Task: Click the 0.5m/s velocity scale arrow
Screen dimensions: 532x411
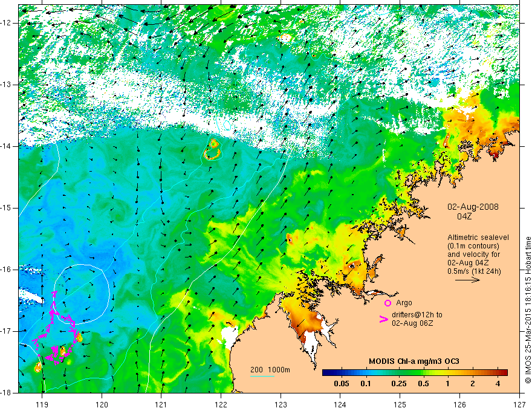Action: point(467,280)
